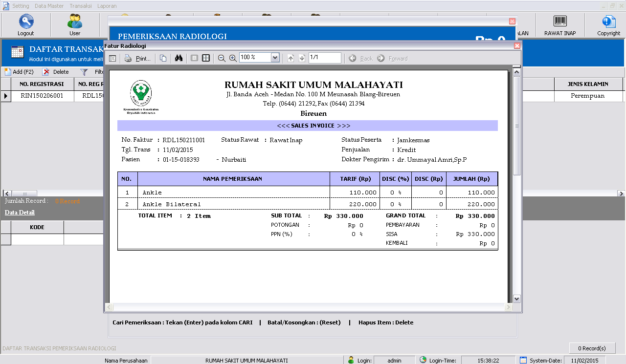Toggle the report tree sidebar icon
Screen dimensions: 626x364
(x=112, y=58)
